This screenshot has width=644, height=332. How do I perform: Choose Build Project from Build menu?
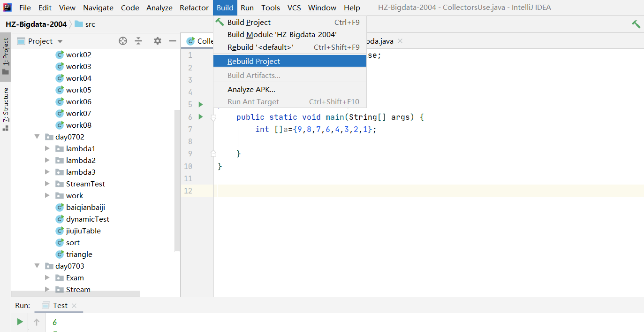coord(290,22)
